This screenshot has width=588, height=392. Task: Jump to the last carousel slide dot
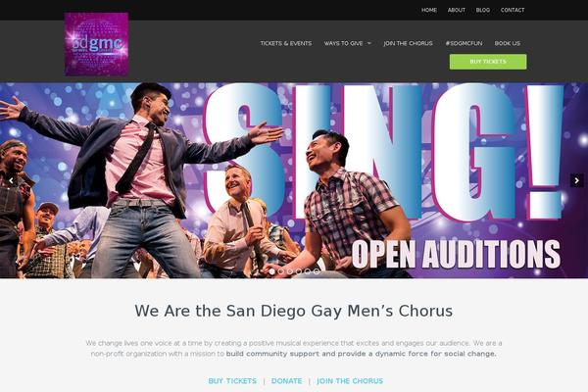coord(317,271)
